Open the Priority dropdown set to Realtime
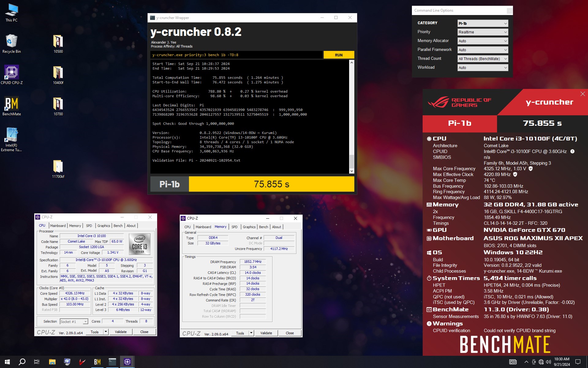This screenshot has width=588, height=368. click(483, 32)
